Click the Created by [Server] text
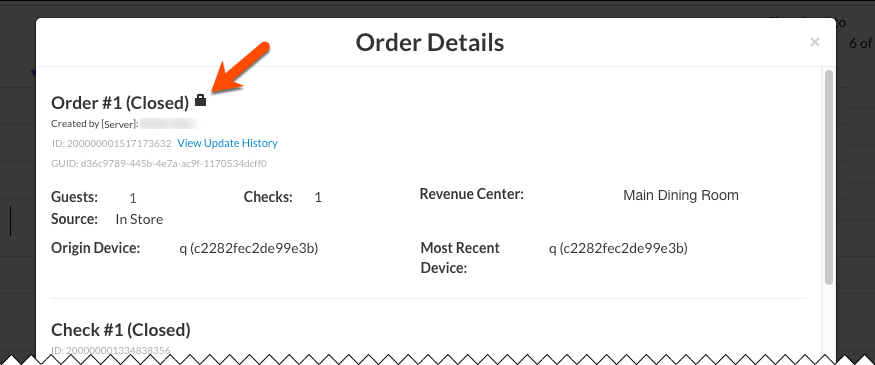Viewport: 875px width, 365px height. pos(95,124)
